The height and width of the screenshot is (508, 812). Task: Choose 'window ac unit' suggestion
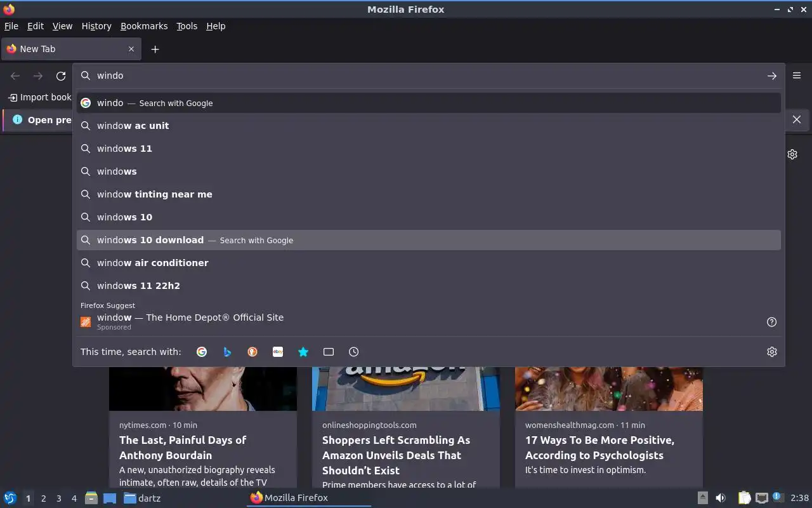point(429,126)
